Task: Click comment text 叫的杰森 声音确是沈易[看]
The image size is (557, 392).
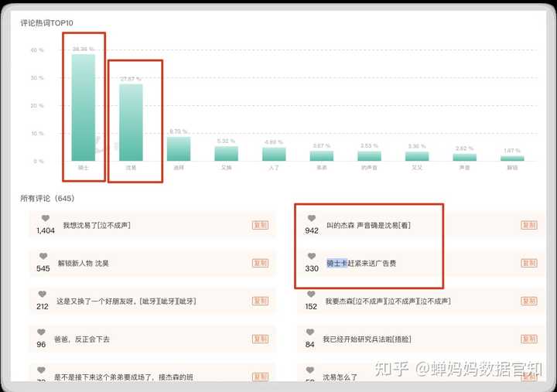Action: [x=368, y=225]
